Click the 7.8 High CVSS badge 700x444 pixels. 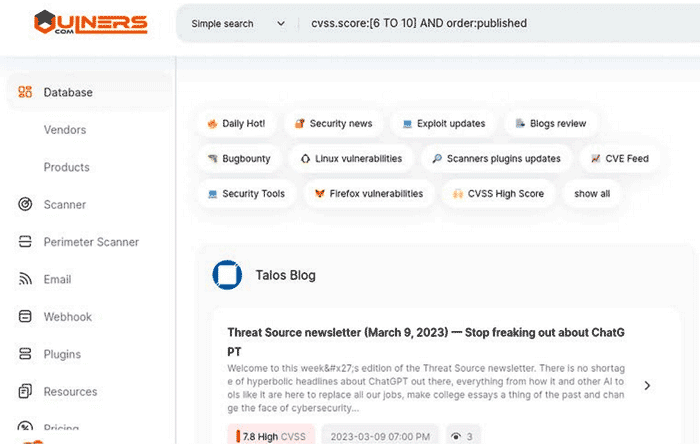[x=271, y=436]
